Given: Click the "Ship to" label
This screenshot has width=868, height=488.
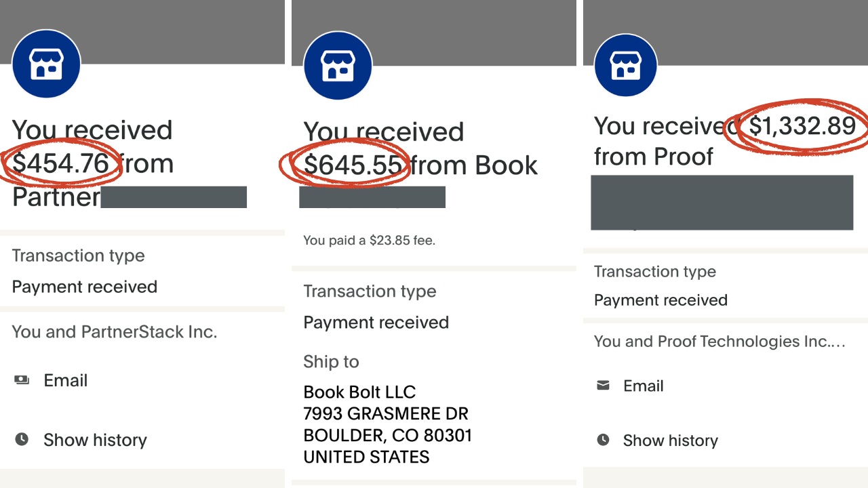Looking at the screenshot, I should click(x=331, y=362).
